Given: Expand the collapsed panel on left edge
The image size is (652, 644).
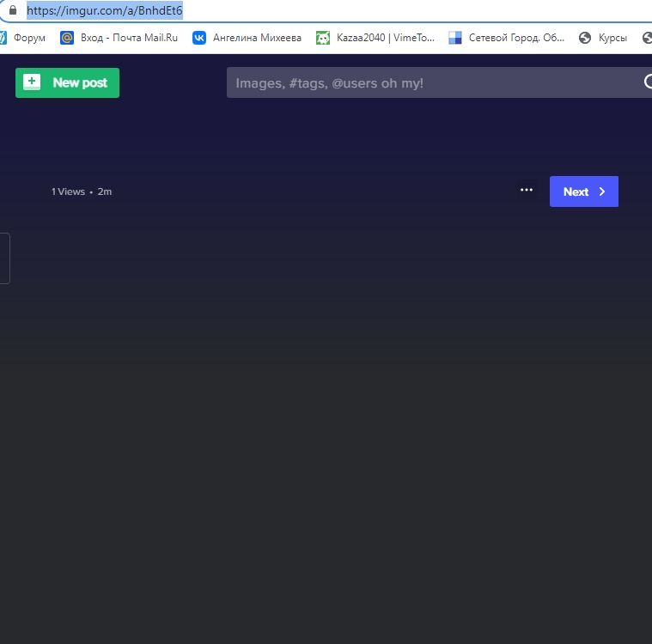Looking at the screenshot, I should (x=4, y=258).
